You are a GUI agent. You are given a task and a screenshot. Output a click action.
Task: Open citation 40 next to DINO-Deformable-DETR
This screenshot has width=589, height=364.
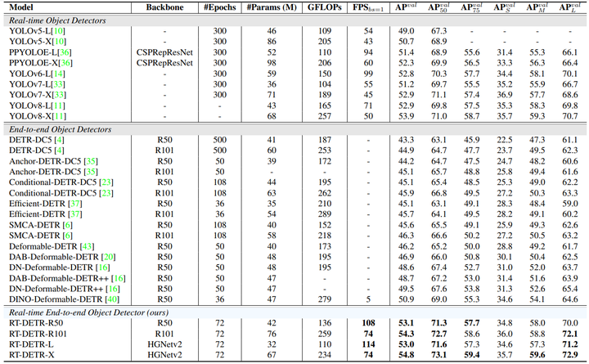(112, 299)
